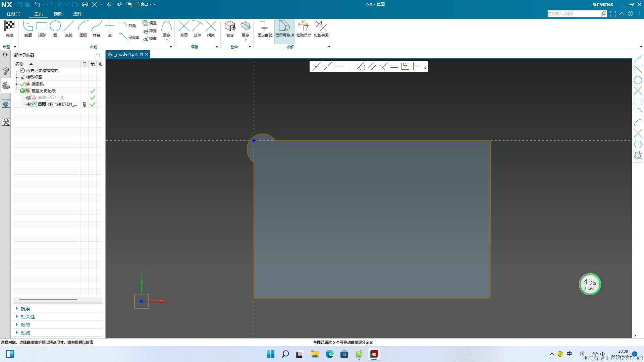Open Windows Start menu
Screen dimensions: 644x362
(x=270, y=354)
